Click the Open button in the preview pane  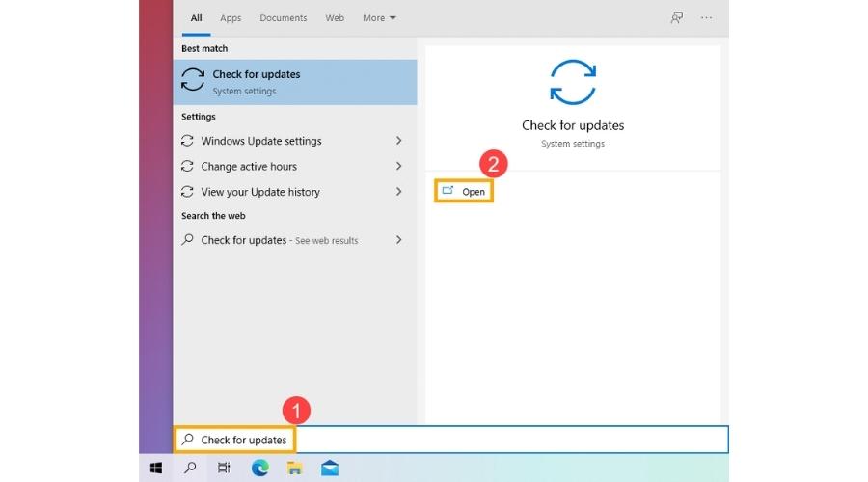464,191
